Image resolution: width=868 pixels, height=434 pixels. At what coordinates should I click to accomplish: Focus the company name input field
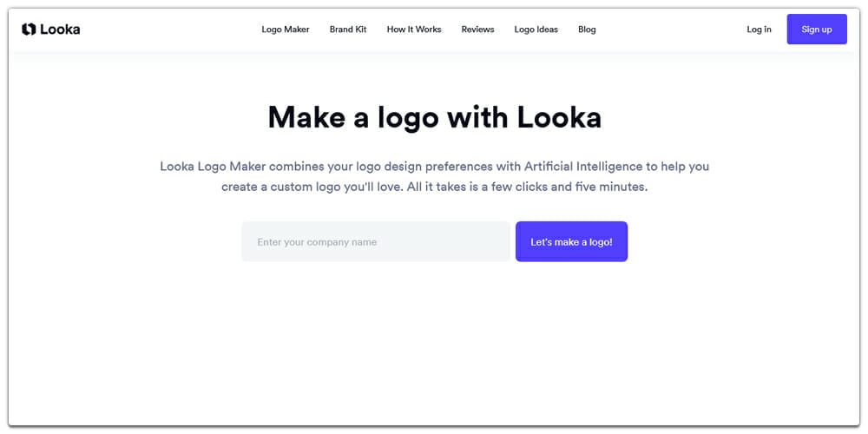tap(376, 241)
